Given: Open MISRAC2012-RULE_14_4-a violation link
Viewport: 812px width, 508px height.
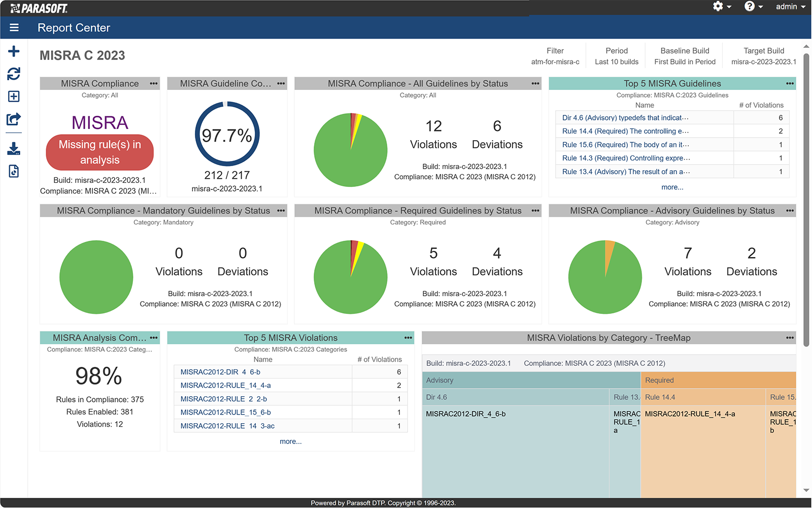Looking at the screenshot, I should [225, 386].
